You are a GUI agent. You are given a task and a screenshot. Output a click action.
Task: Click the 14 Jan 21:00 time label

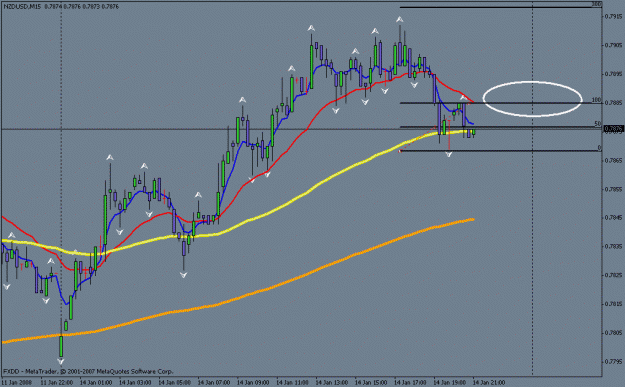click(x=489, y=383)
